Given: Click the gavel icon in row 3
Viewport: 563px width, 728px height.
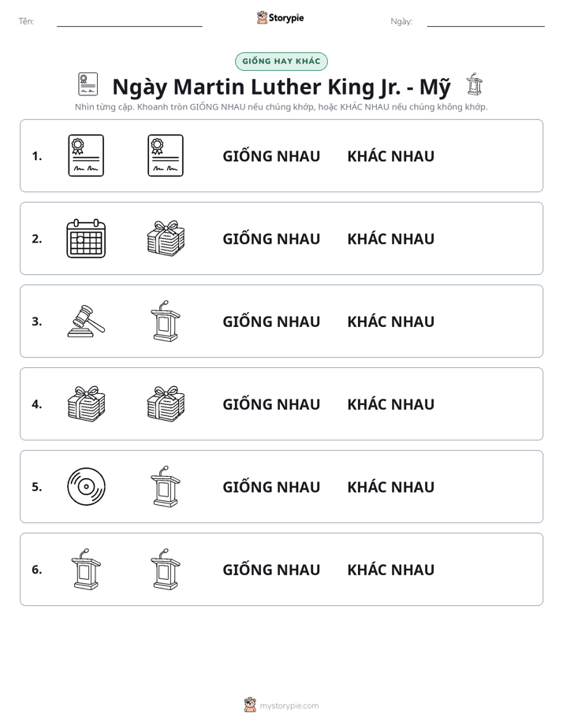Looking at the screenshot, I should tap(86, 321).
